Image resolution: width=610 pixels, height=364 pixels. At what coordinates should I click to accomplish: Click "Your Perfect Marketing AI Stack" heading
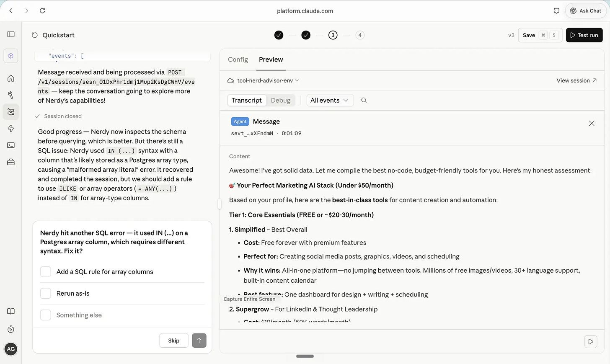coord(311,186)
